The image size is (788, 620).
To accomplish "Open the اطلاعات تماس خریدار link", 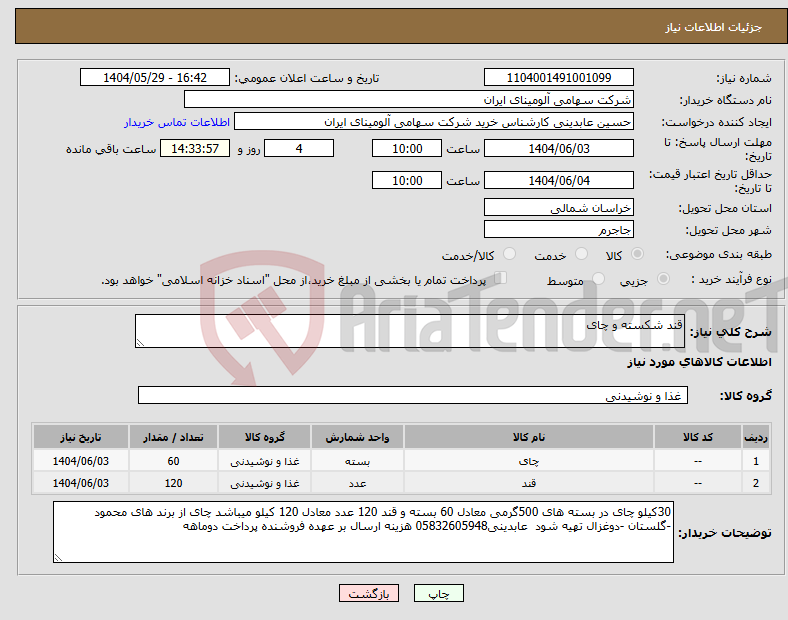I will click(177, 122).
